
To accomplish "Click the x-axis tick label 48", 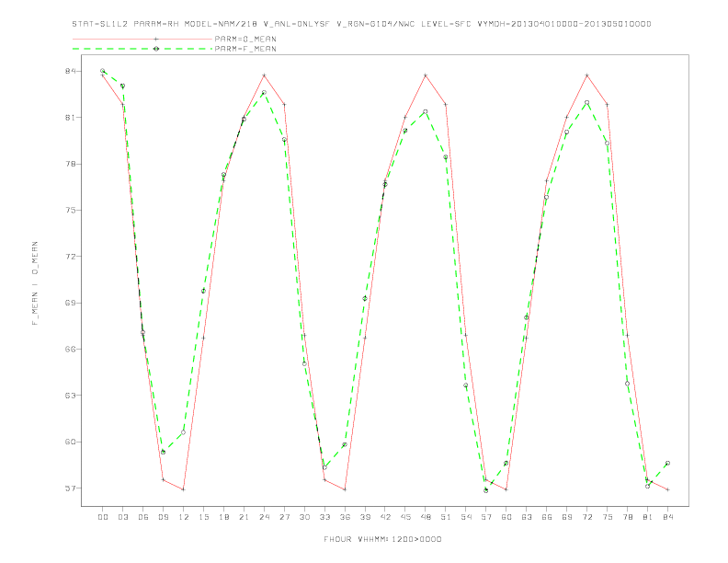I will (x=426, y=517).
